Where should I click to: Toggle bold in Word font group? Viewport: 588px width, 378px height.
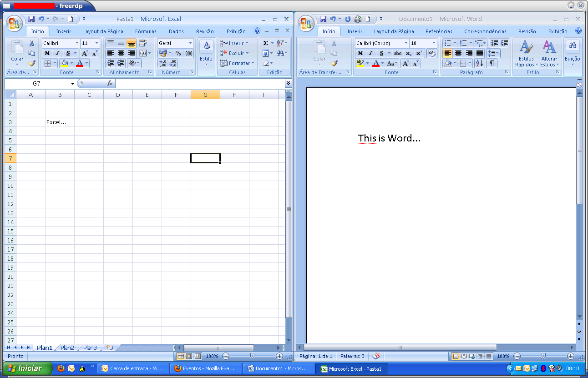click(x=360, y=53)
